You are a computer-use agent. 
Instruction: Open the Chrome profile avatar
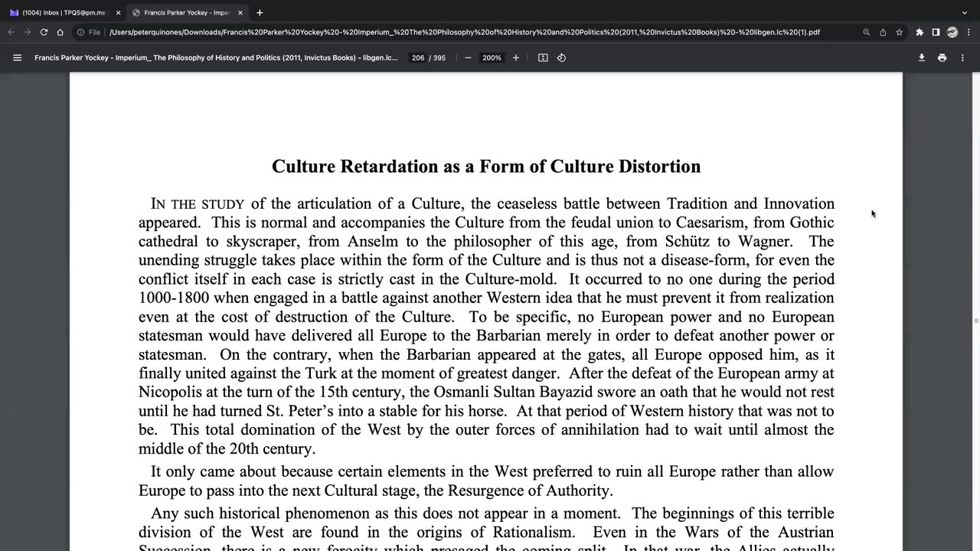(x=952, y=32)
